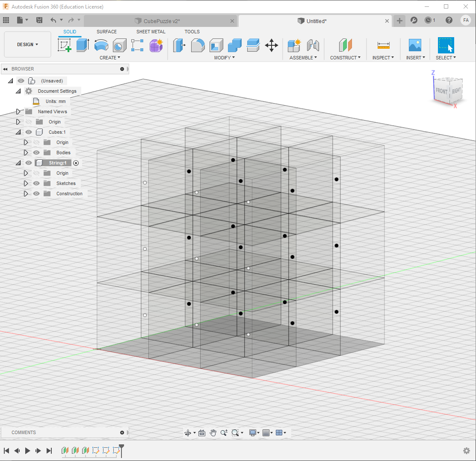
Task: Toggle visibility of the Bodies folder
Action: coord(36,153)
